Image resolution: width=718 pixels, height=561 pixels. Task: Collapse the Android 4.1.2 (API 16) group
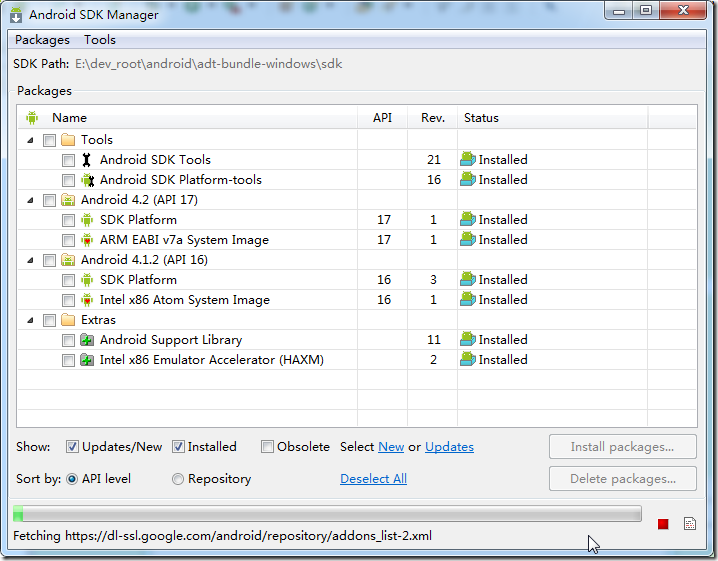pos(29,260)
